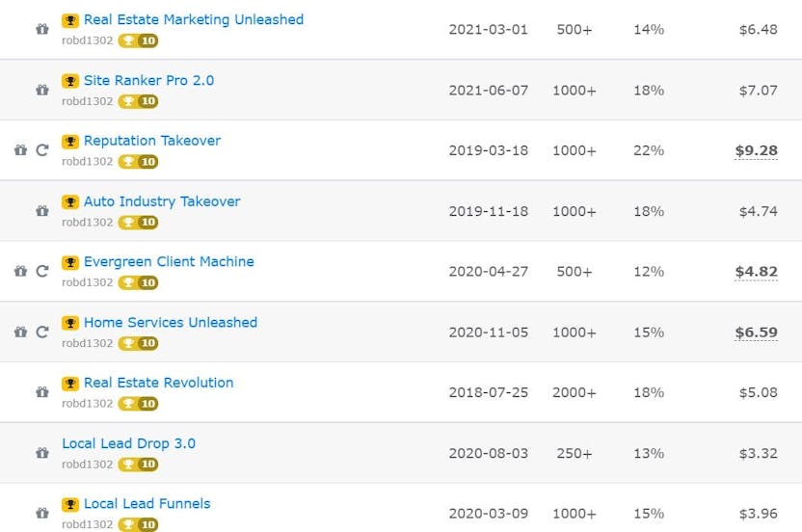Click gift icon beside Local Lead Drop 3.0
The width and height of the screenshot is (802, 532).
[x=41, y=453]
